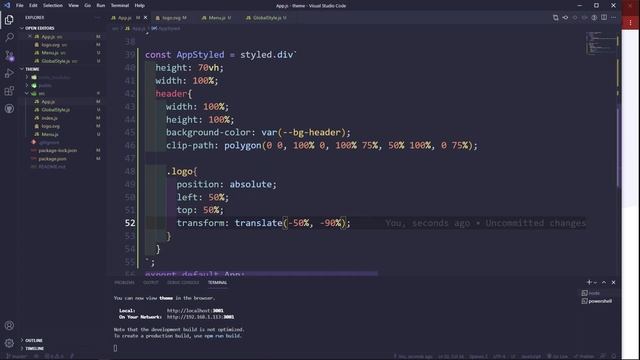The height and width of the screenshot is (360, 640).
Task: Close App.js in Open Editors list
Action: (30, 36)
